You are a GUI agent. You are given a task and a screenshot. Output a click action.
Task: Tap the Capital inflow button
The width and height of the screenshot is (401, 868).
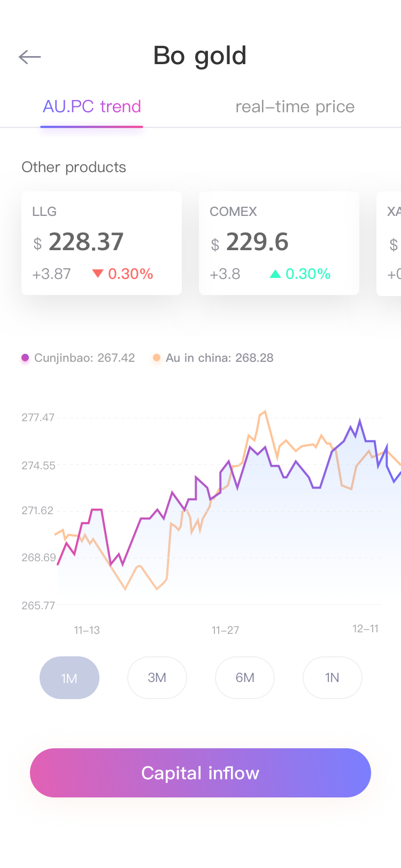(200, 773)
